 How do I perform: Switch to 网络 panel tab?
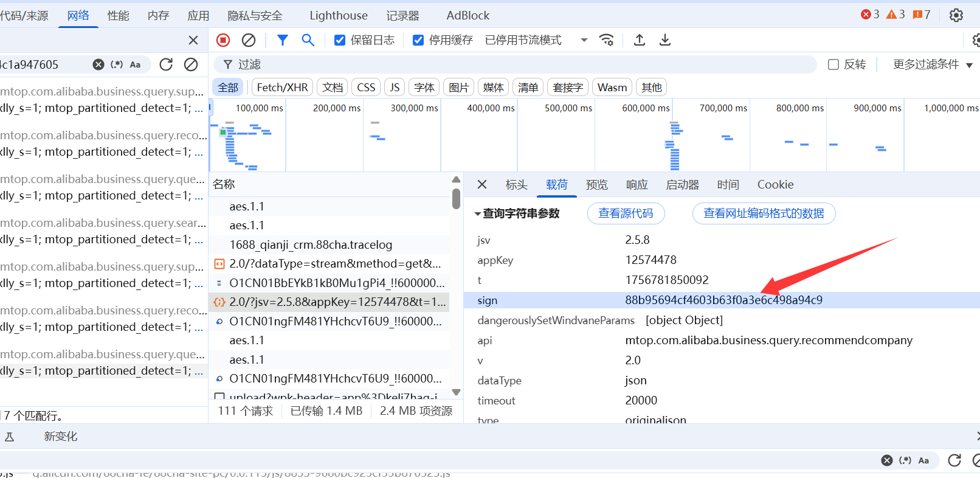point(78,15)
